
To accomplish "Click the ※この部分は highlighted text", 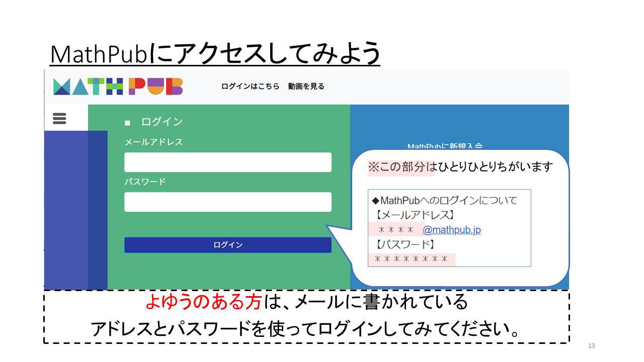I will click(401, 167).
